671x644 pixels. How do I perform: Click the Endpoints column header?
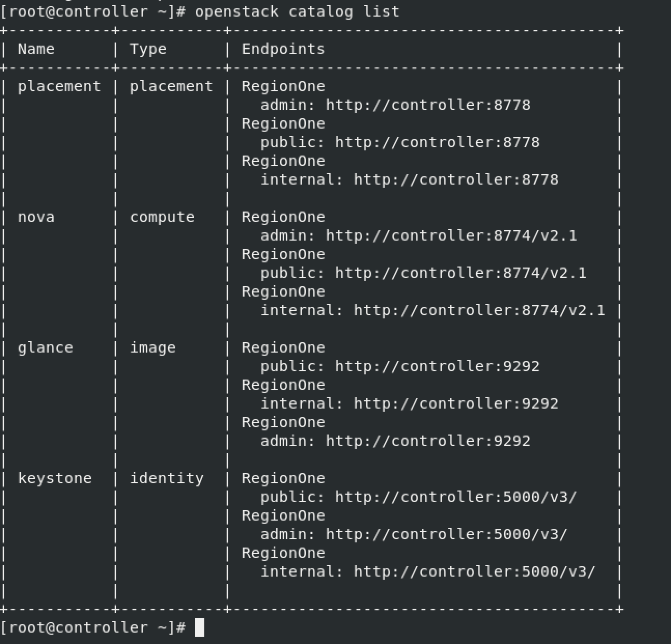pos(283,49)
